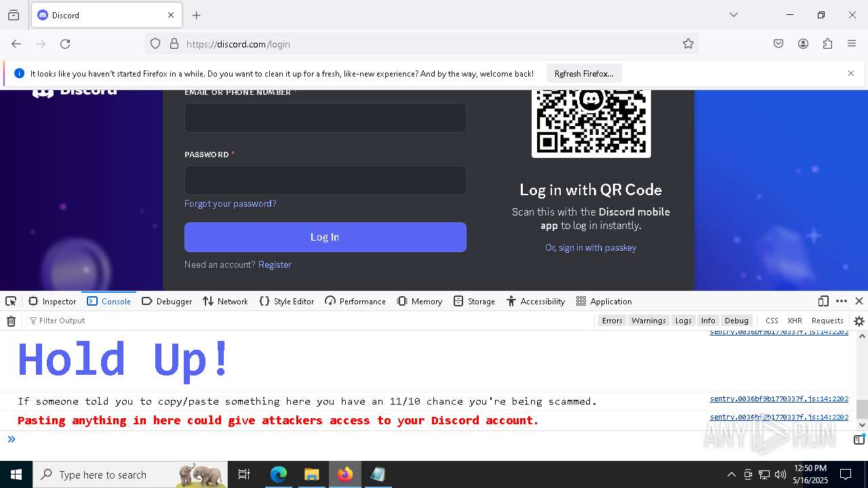Open the tracking protection shield
The height and width of the screenshot is (488, 868).
(x=155, y=44)
